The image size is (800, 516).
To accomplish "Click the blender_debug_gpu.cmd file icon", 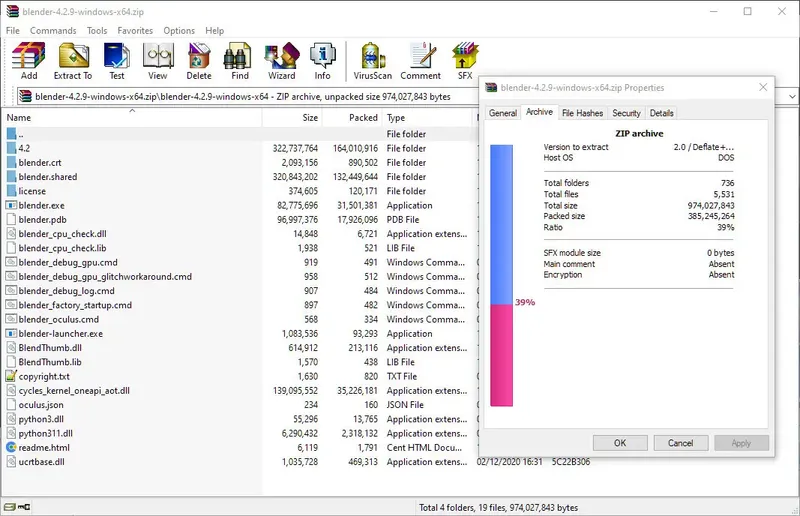I will pyautogui.click(x=11, y=262).
